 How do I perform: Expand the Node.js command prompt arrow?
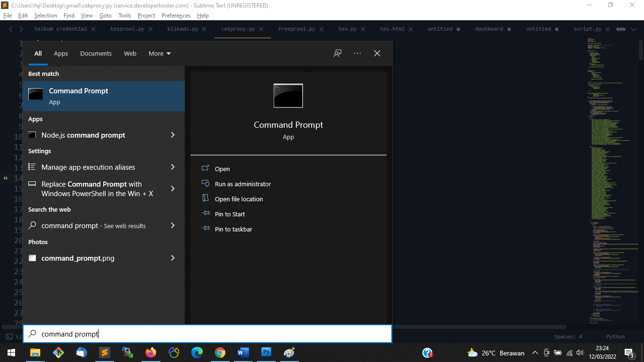tap(173, 135)
